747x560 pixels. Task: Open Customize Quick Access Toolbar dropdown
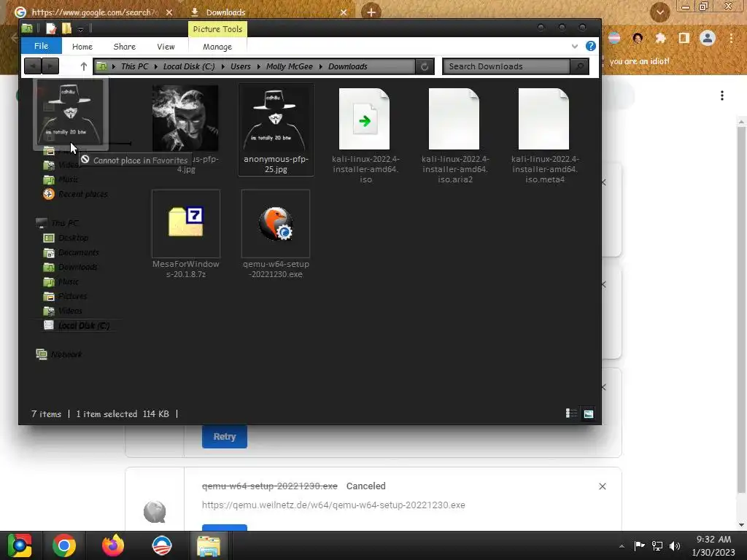pos(80,29)
